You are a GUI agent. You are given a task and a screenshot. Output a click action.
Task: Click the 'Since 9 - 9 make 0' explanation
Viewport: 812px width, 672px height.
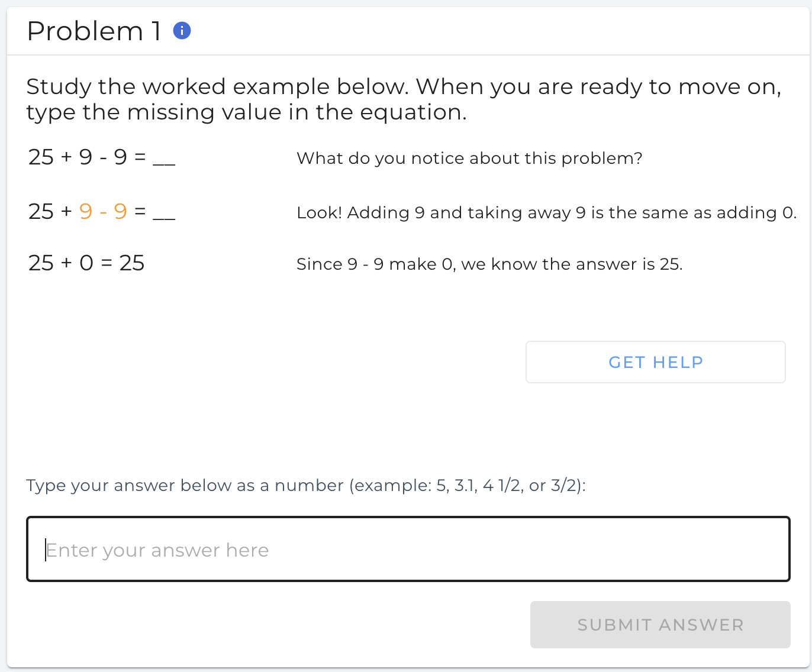(489, 264)
